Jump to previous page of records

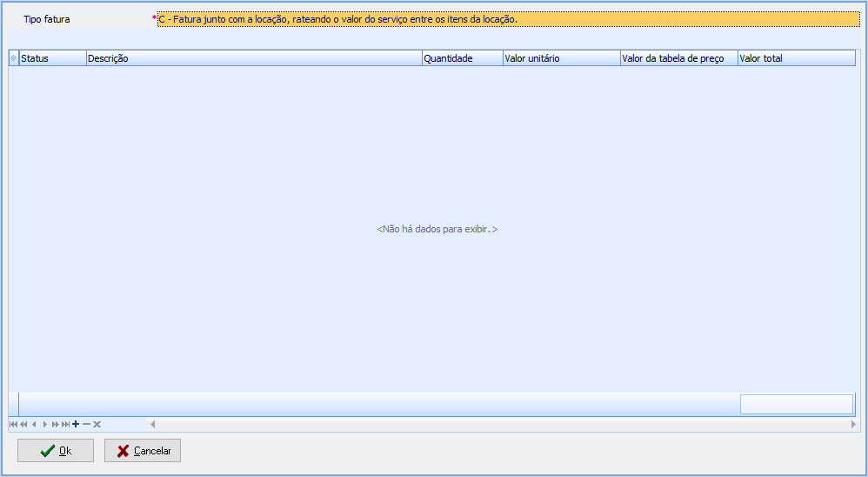coord(23,425)
